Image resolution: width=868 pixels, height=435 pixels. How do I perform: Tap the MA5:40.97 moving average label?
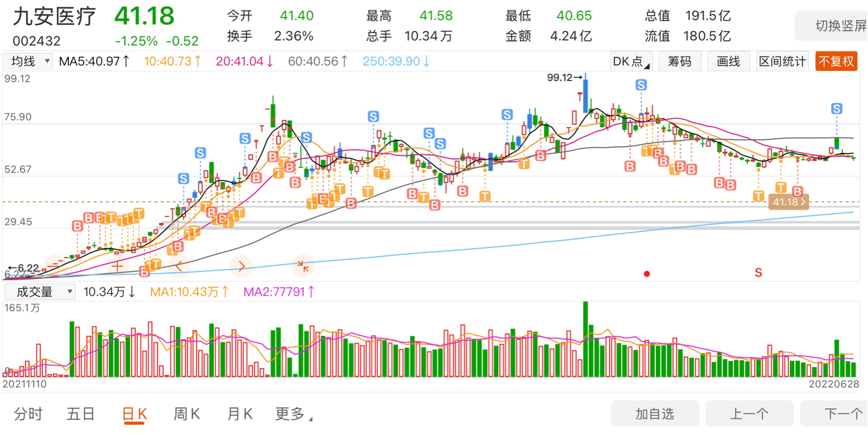tap(94, 61)
